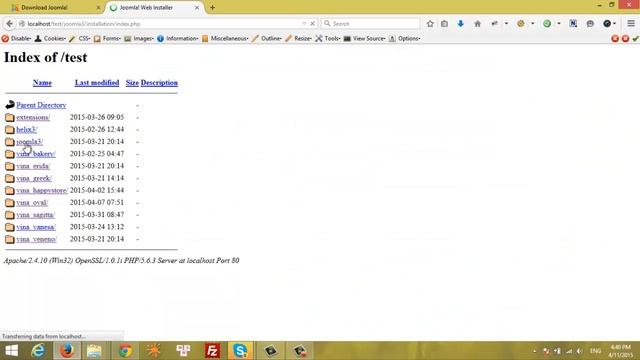The height and width of the screenshot is (360, 640).
Task: Launch Google Chrome from the taskbar
Action: click(126, 351)
